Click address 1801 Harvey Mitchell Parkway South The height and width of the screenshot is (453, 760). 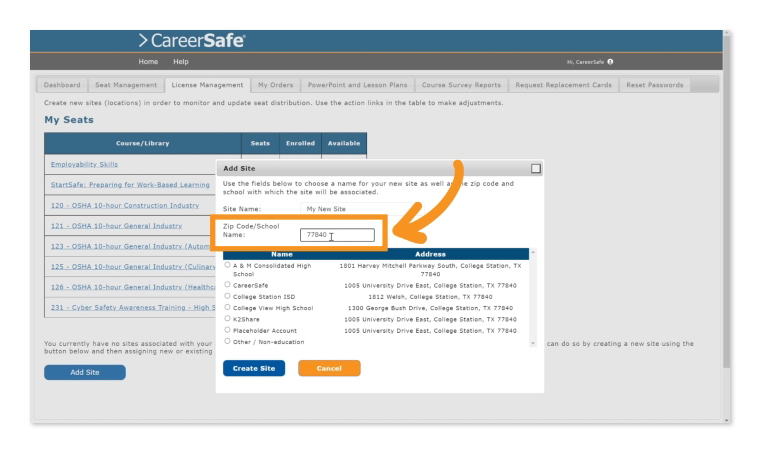click(x=430, y=269)
